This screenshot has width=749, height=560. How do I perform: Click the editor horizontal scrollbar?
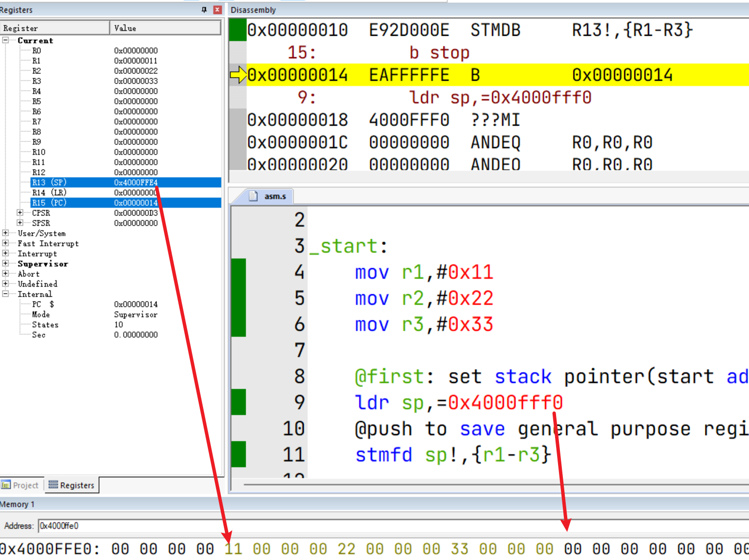pyautogui.click(x=496, y=484)
